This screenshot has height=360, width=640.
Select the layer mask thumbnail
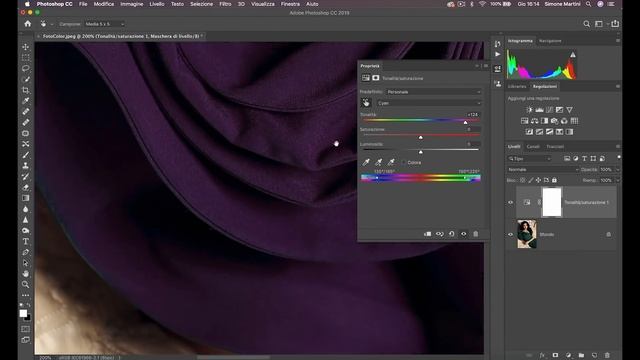(x=552, y=202)
